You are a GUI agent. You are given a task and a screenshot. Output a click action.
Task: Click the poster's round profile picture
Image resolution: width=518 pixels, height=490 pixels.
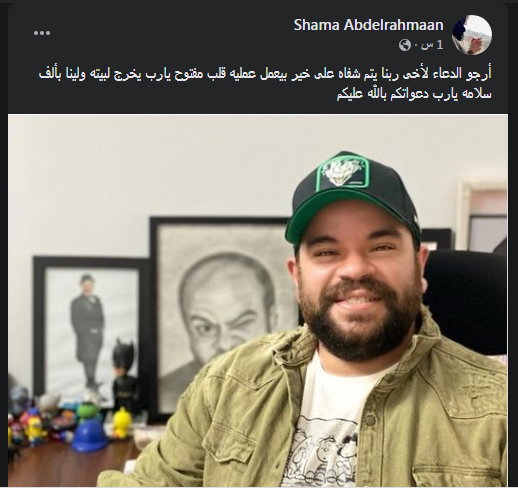472,35
